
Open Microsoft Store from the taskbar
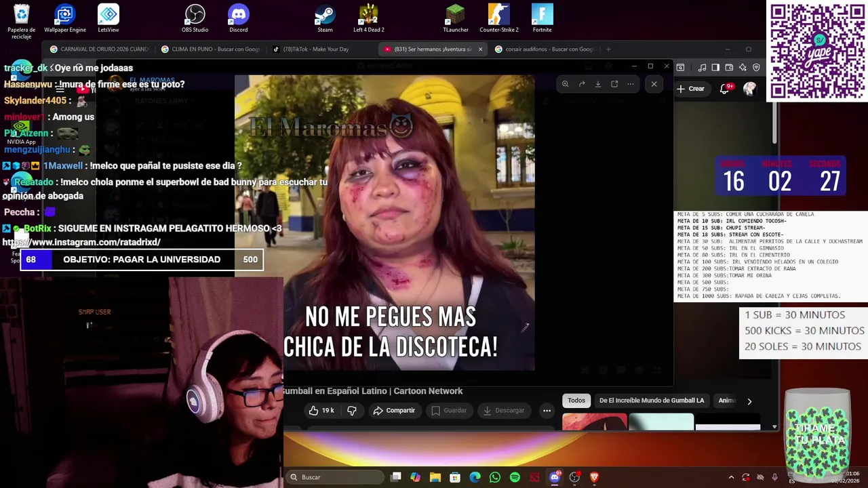point(455,477)
